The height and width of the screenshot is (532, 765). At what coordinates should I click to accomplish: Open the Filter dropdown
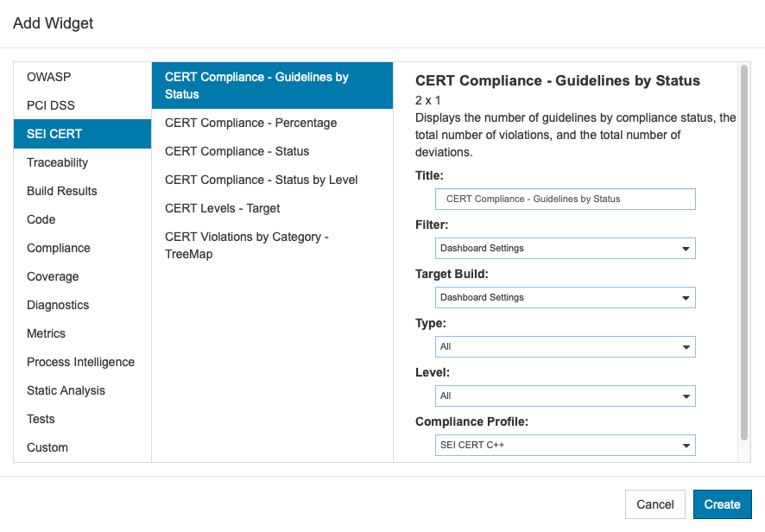coord(565,249)
